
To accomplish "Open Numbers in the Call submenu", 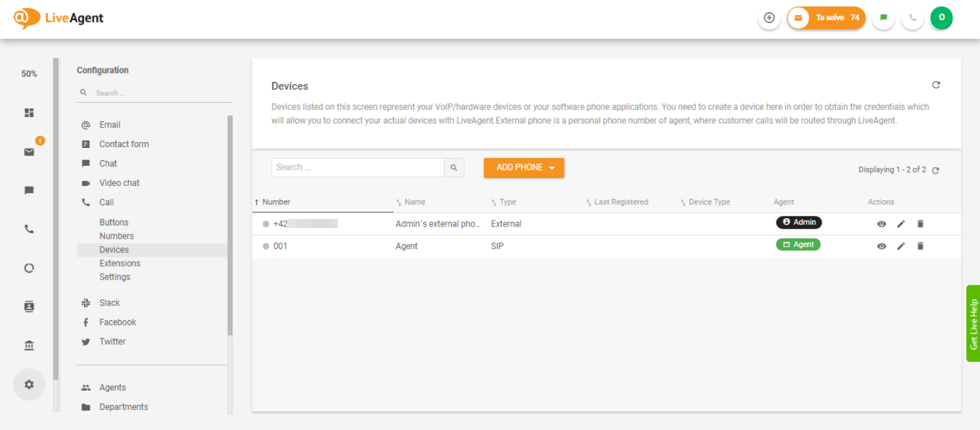I will [x=116, y=236].
